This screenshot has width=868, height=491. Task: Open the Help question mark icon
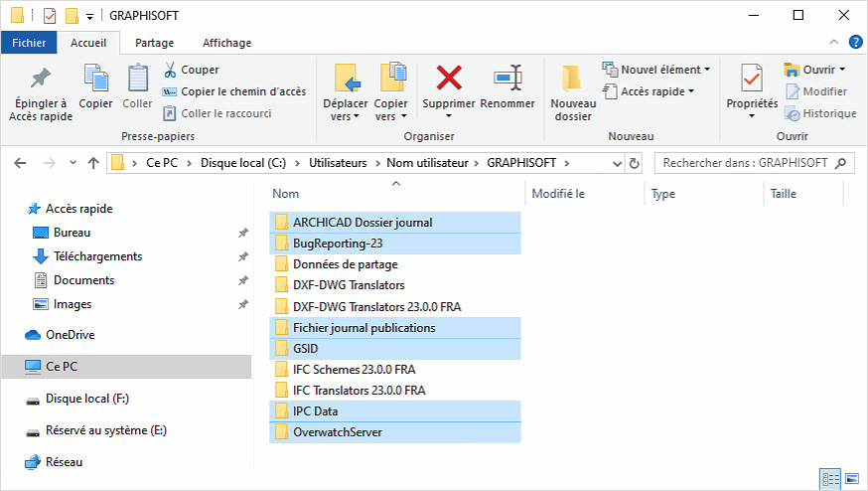pos(855,42)
